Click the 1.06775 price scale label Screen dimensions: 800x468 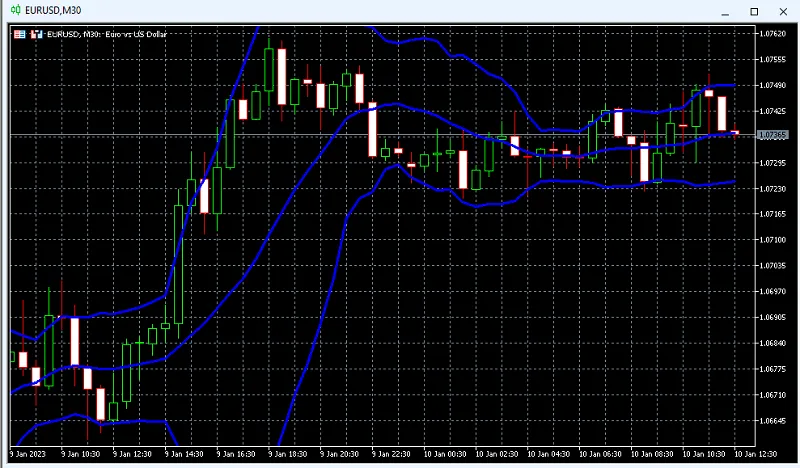772,368
